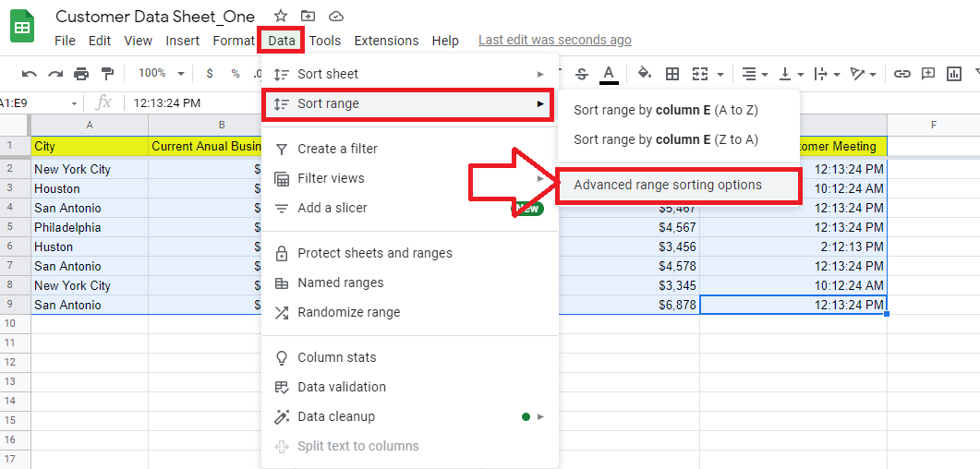Open the name box dropdown arrow
980x469 pixels.
pos(74,103)
